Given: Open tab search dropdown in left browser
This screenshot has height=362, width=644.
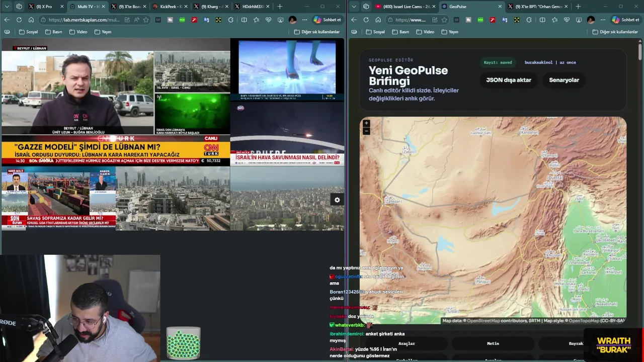Looking at the screenshot, I should [x=7, y=7].
